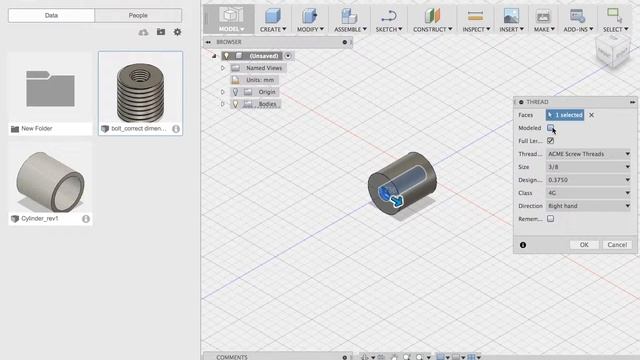Click the Construct plane icon
This screenshot has height=360, width=640.
432,16
